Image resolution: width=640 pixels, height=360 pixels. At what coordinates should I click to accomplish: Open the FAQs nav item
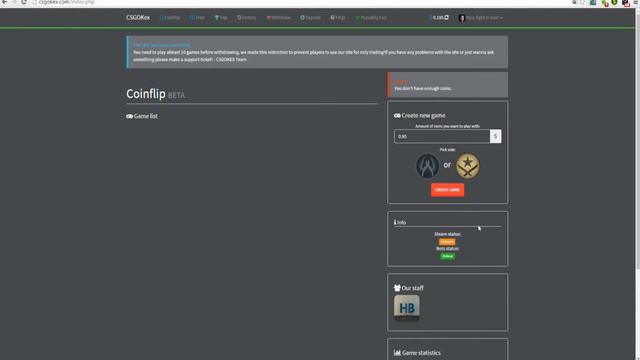tap(338, 18)
